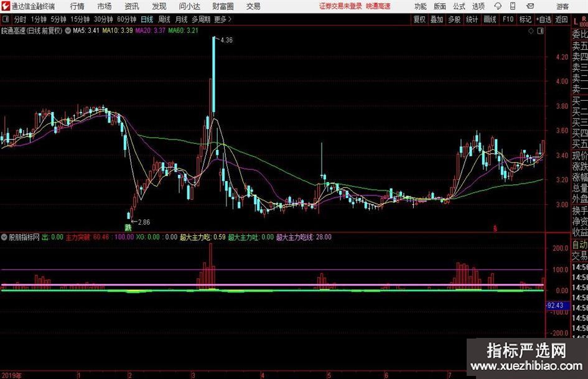Click the 主力突破 indicator label
Image resolution: width=588 pixels, height=379 pixels.
(78, 237)
